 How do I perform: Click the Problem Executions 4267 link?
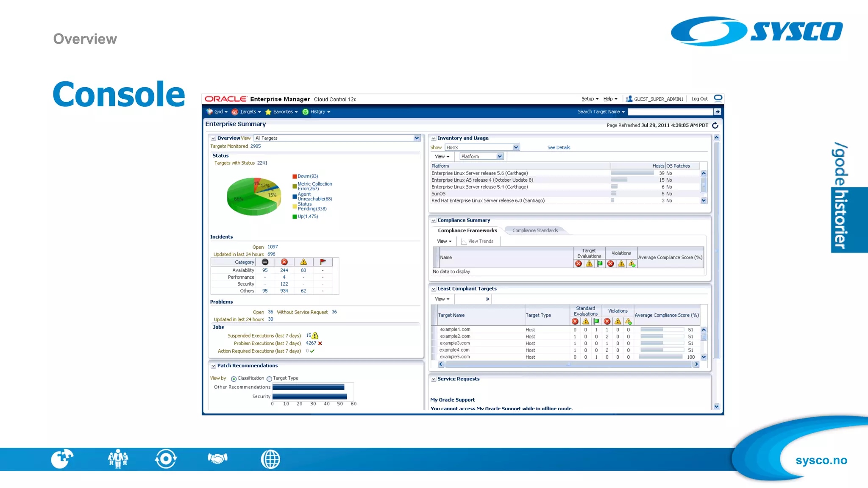311,343
